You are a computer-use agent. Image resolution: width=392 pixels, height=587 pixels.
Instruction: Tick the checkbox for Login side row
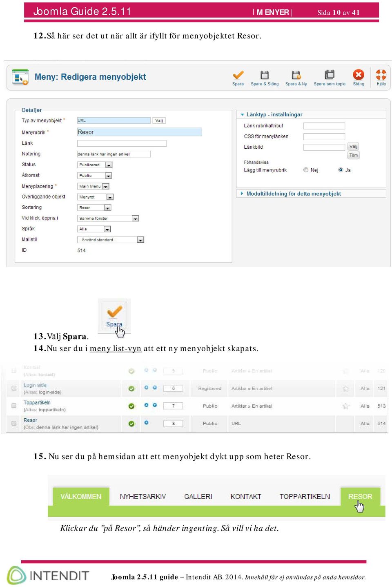pos(14,388)
